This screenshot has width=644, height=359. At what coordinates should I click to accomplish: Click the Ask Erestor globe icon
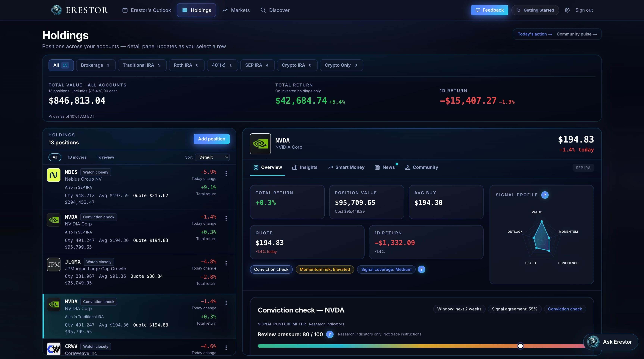593,342
